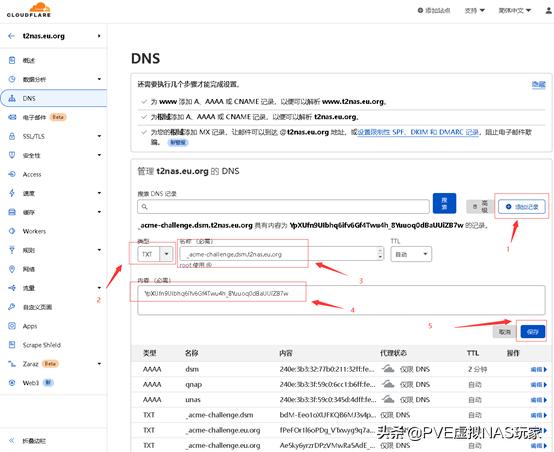Expand the SSL/TLS submenu arrow

coord(99,136)
